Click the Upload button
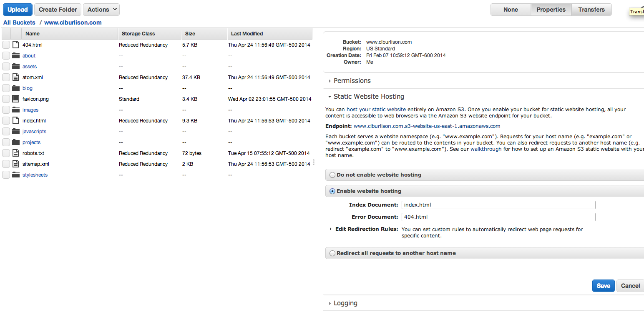644x312 pixels. pos(18,10)
